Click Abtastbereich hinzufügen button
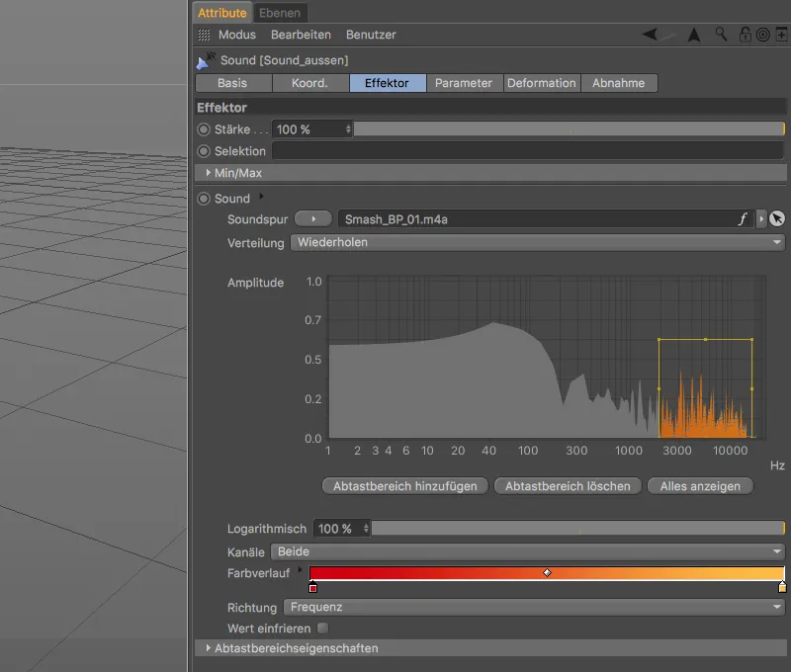 click(x=405, y=486)
